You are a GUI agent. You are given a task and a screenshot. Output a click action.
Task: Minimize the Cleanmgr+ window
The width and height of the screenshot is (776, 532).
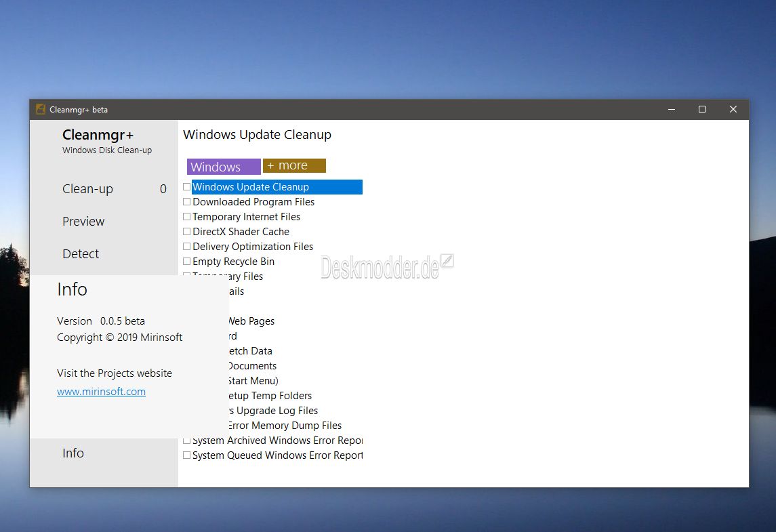click(x=672, y=109)
